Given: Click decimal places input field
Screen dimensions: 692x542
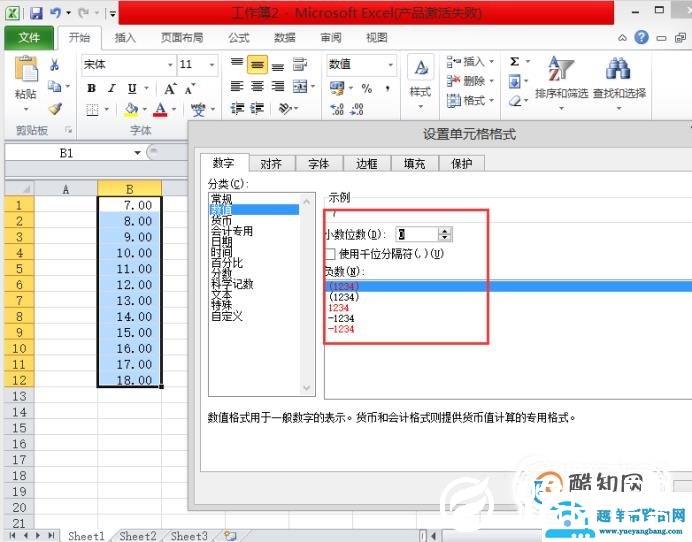Looking at the screenshot, I should [417, 234].
